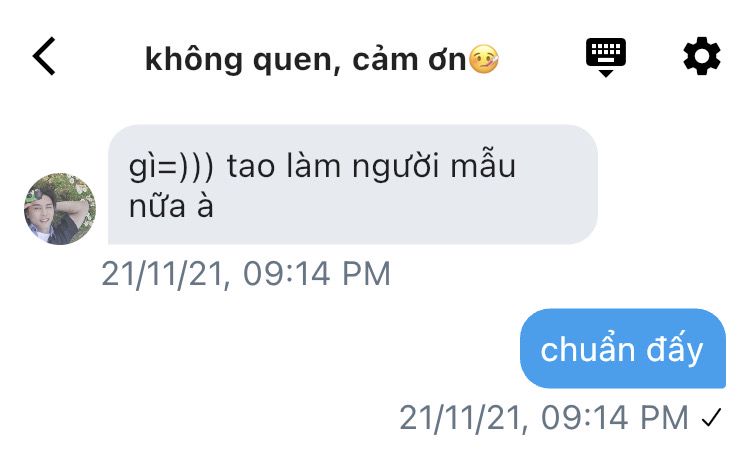
Task: Tap "người mẫu" inside the incoming message
Action: click(x=434, y=167)
